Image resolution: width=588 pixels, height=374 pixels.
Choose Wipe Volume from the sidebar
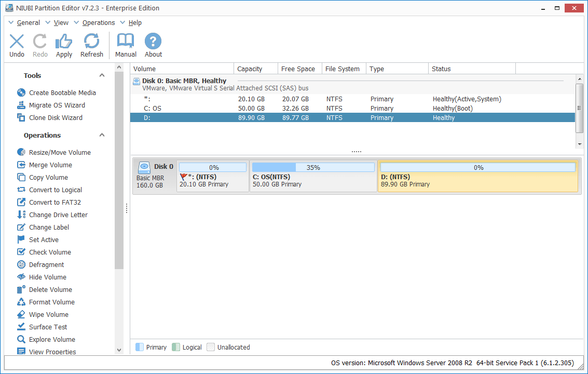48,314
